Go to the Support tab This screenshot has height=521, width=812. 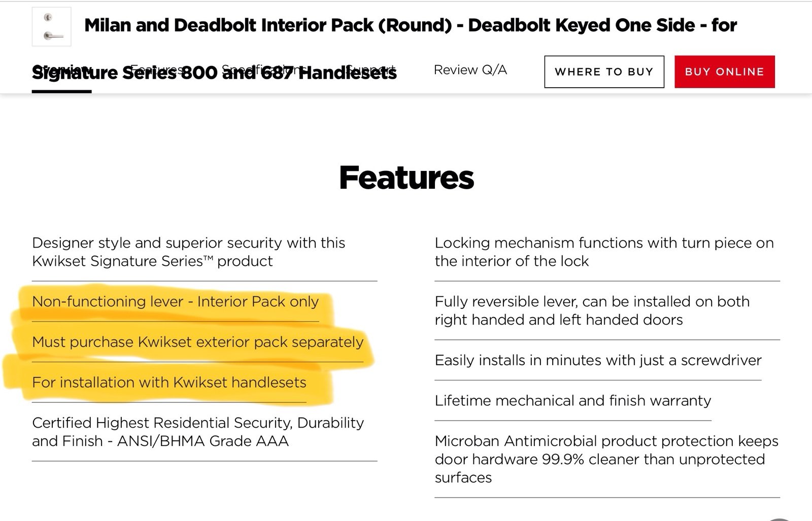pos(371,70)
